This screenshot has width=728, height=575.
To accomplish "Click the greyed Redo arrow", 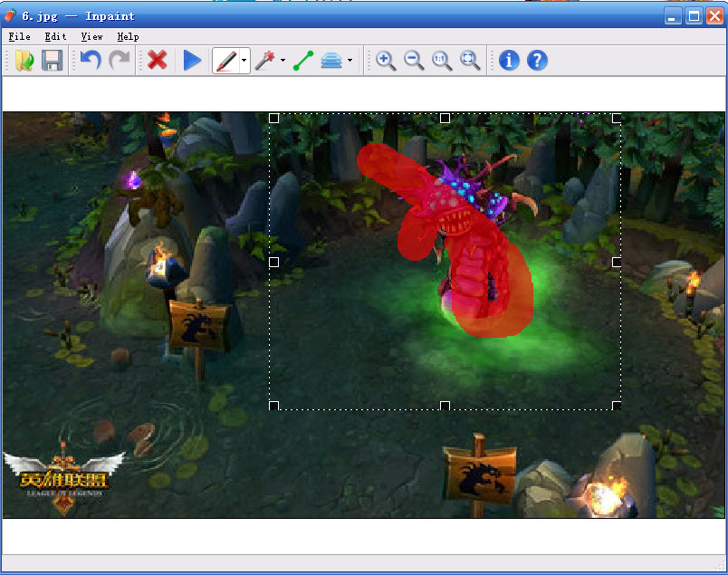I will [x=120, y=61].
